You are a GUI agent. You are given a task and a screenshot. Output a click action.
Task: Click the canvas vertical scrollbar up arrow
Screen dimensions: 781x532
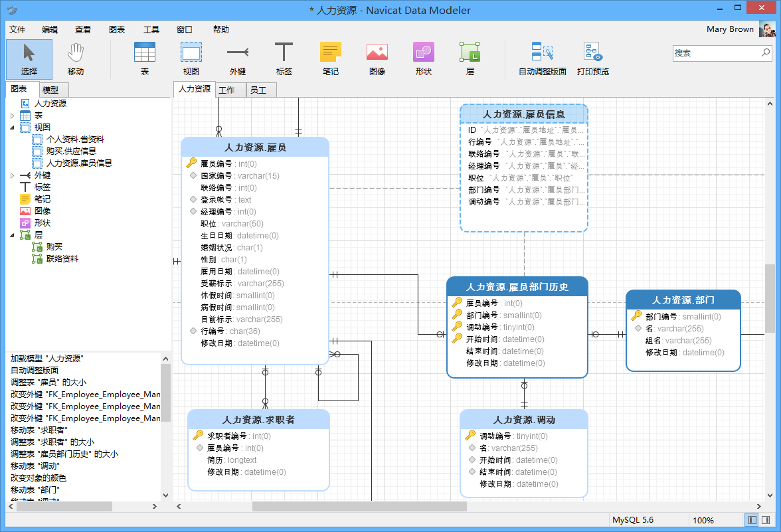click(x=770, y=104)
